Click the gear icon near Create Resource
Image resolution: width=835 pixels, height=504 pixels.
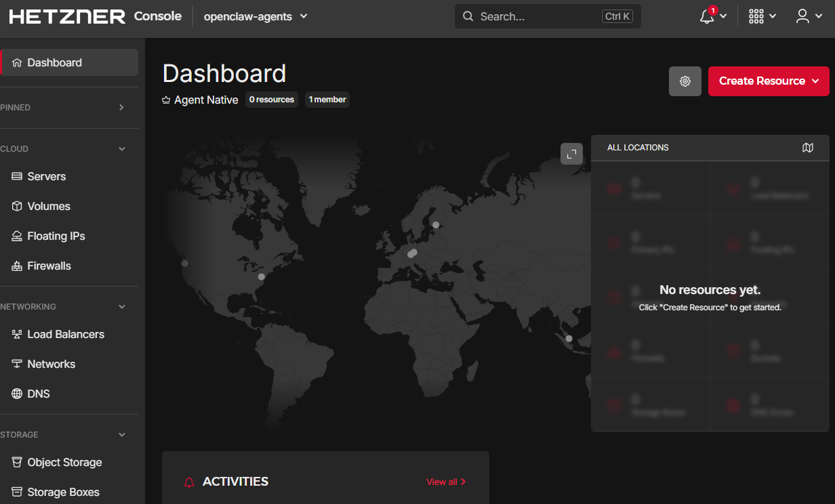pos(685,81)
